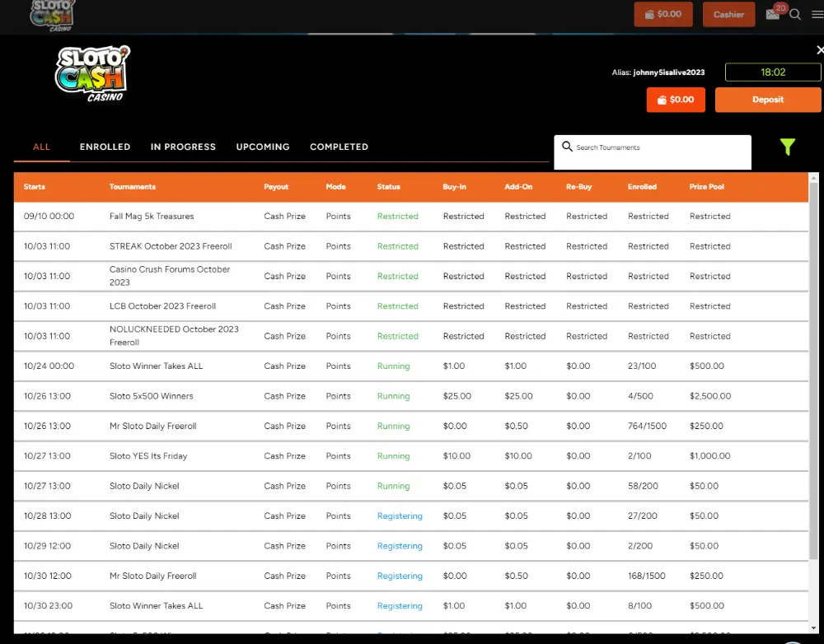Screen dimensions: 824x644
Task: Show the UPCOMING tournaments tab
Action: pos(263,147)
